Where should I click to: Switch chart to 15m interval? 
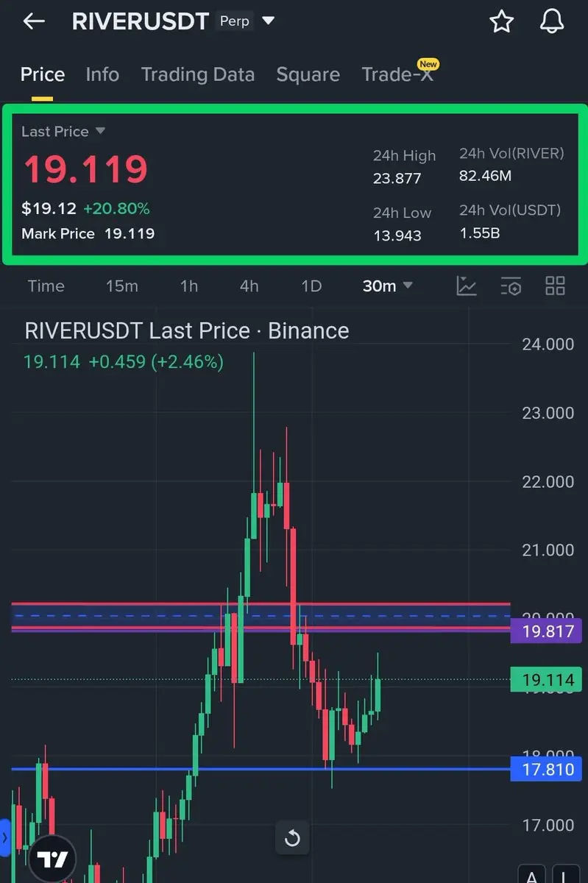[122, 286]
